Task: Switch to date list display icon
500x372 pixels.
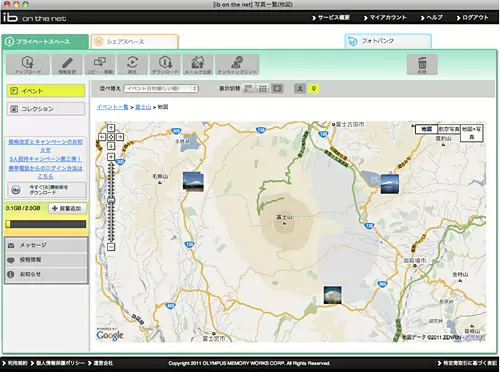Action: [x=248, y=88]
